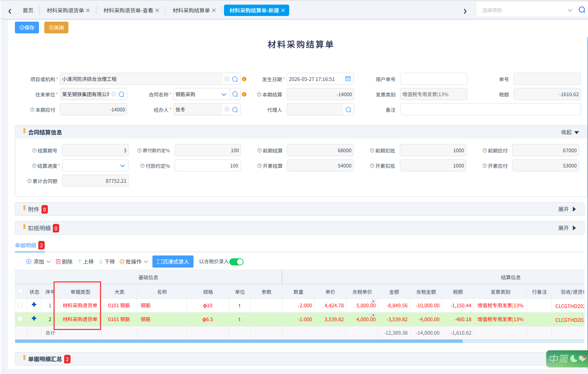Open the lookup search for 经办人
Image resolution: width=588 pixels, height=374 pixels.
(x=235, y=110)
